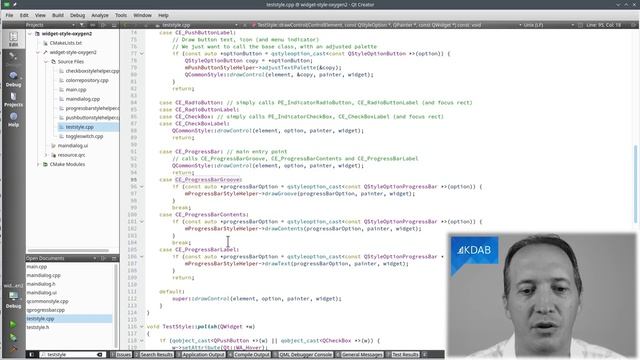Run the project with green play button
This screenshot has width=640, height=360.
pos(13,324)
